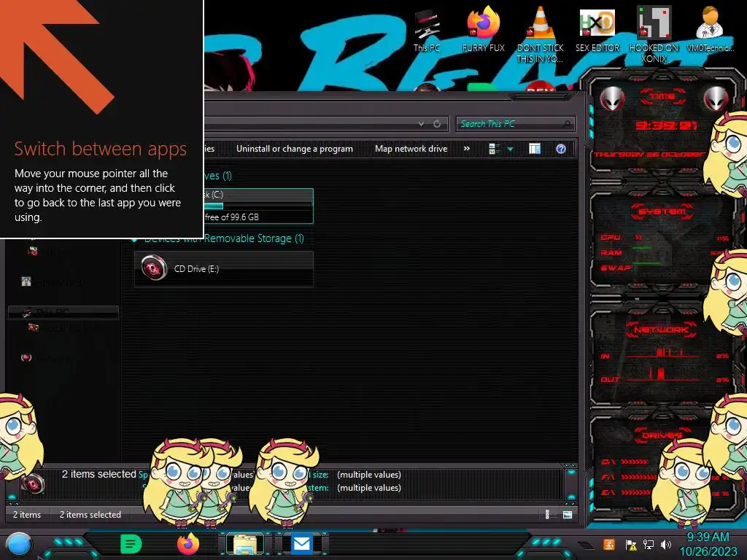
Task: Click the C: drive capacity bar
Action: point(259,206)
